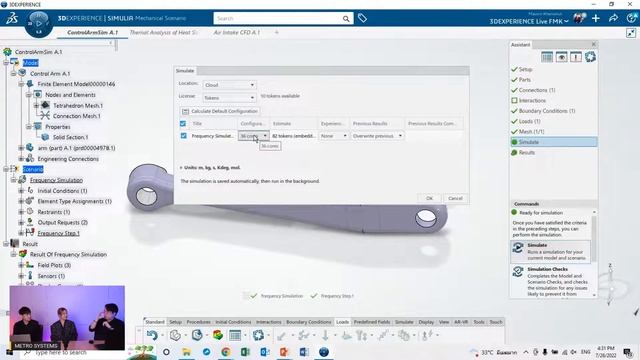This screenshot has height=360, width=640.
Task: Click the Connections (1) step in the Assistant
Action: pos(537,90)
